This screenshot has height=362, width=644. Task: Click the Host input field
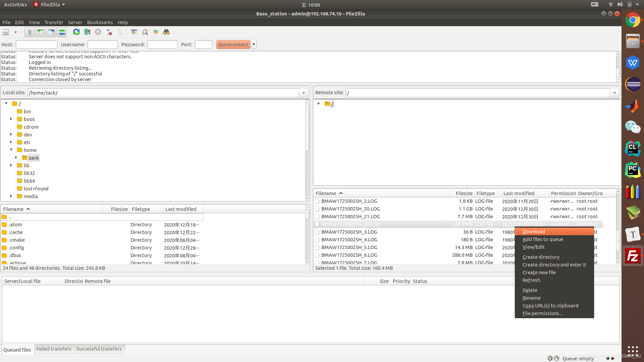point(37,45)
